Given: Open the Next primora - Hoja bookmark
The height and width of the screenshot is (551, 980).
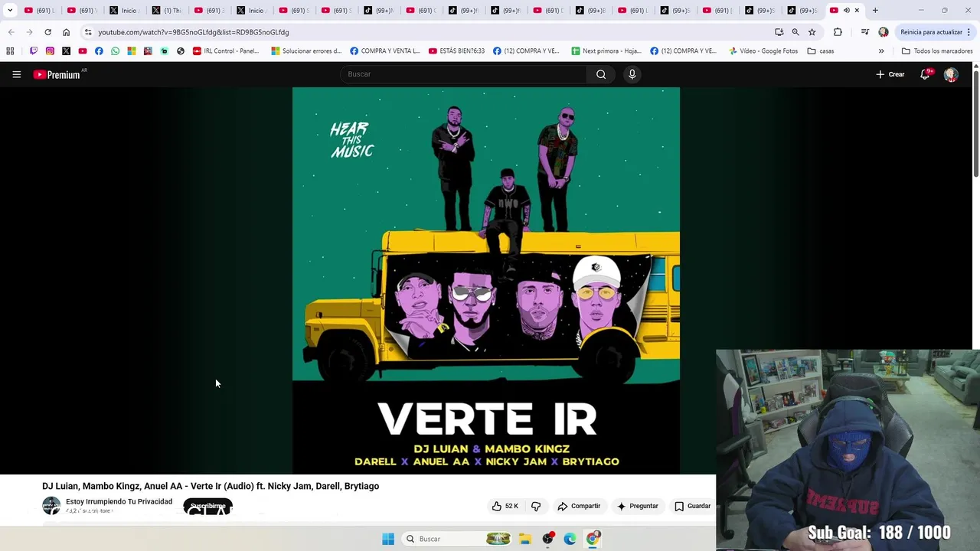Looking at the screenshot, I should (x=606, y=51).
